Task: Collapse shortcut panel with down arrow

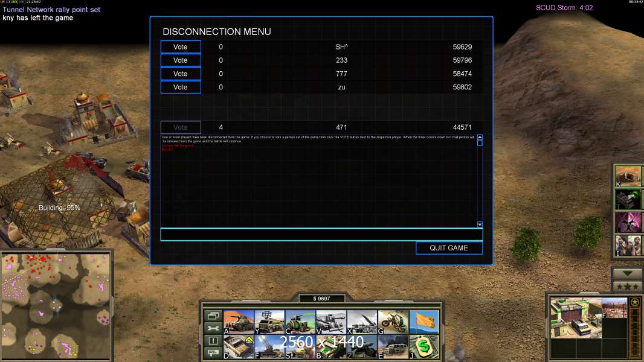Action: point(628,273)
